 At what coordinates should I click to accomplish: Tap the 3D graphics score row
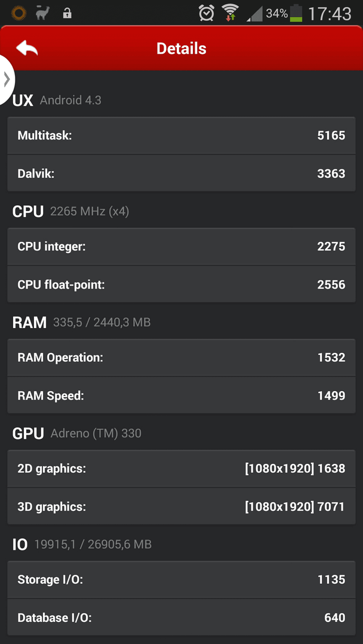click(181, 506)
